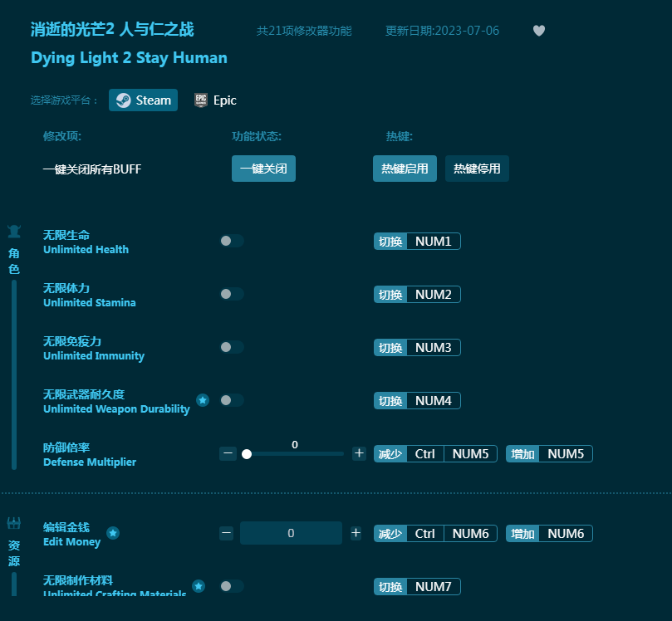Click the Edit Money plus button
Viewport: 672px width, 621px height.
[x=356, y=533]
